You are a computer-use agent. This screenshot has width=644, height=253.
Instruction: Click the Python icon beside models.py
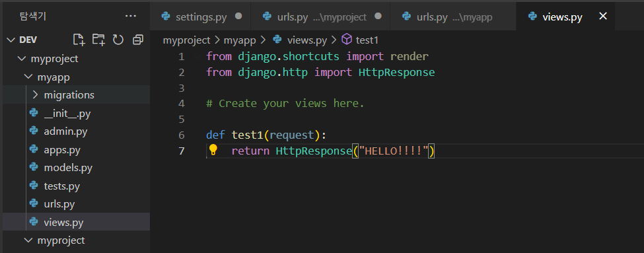34,167
